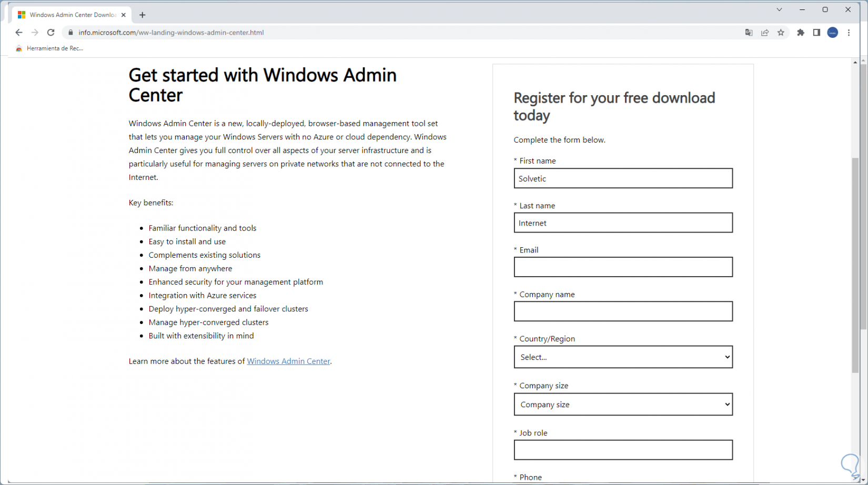Open the Company size dropdown
The height and width of the screenshot is (485, 868).
[623, 405]
